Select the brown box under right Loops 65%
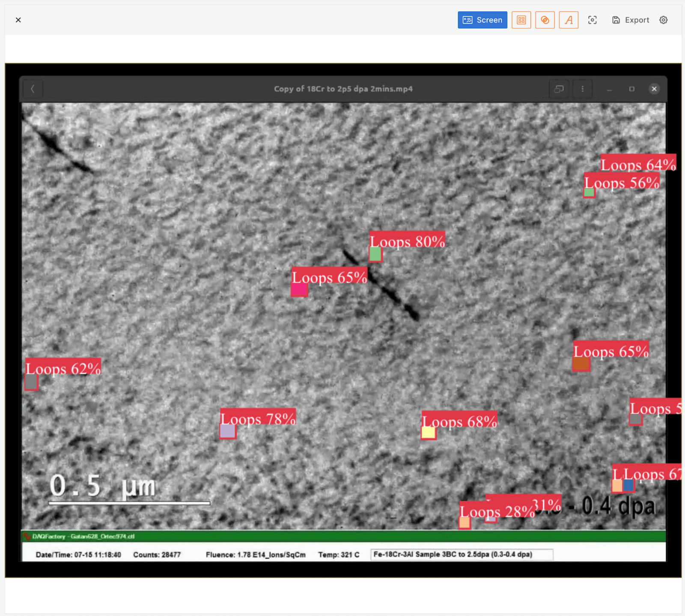The image size is (685, 616). (x=581, y=364)
